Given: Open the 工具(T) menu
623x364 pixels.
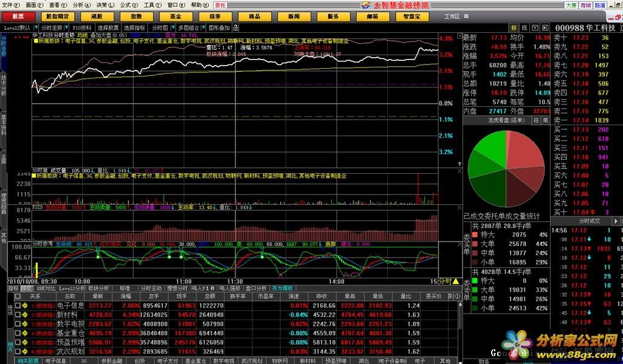Looking at the screenshot, I should pyautogui.click(x=153, y=5).
